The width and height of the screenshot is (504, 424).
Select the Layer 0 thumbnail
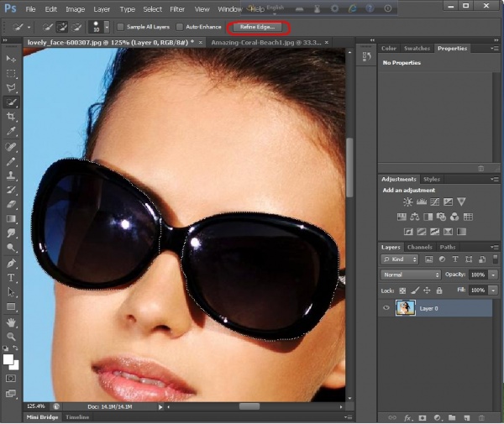coord(406,308)
